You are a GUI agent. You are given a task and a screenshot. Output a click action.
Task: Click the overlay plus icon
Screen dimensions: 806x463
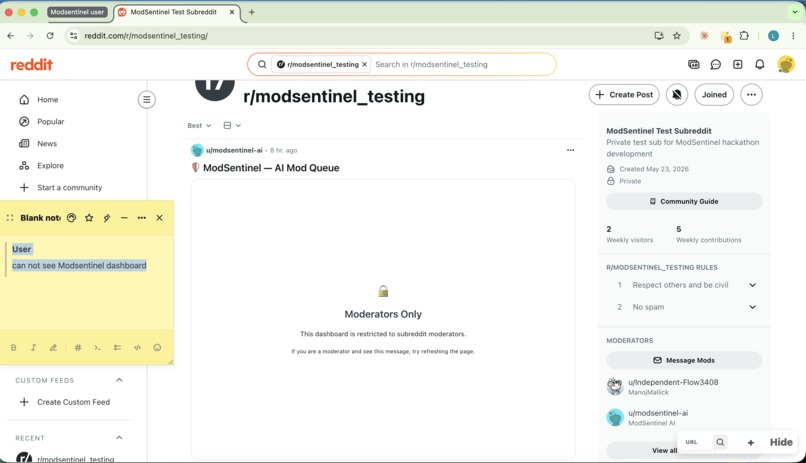(x=750, y=442)
